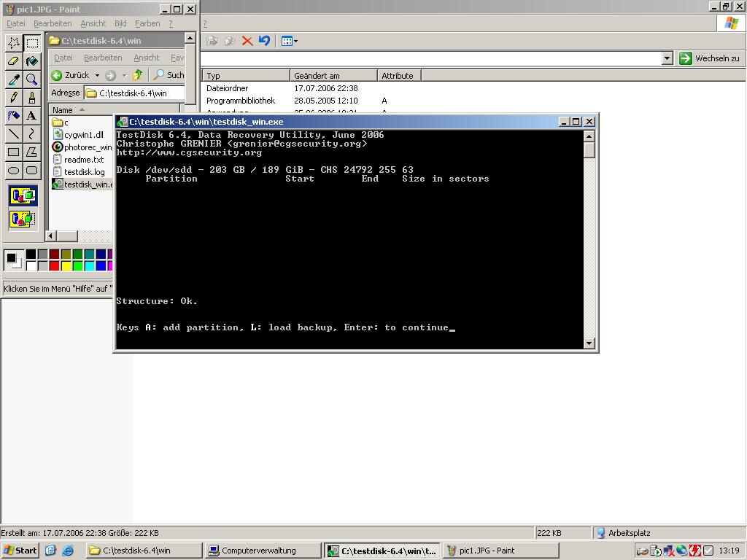Click Paint canvas vertical scroll up arrow

(190, 38)
